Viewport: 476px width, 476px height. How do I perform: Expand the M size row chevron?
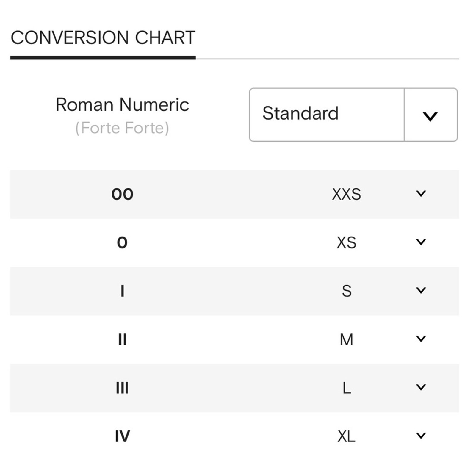pos(421,339)
